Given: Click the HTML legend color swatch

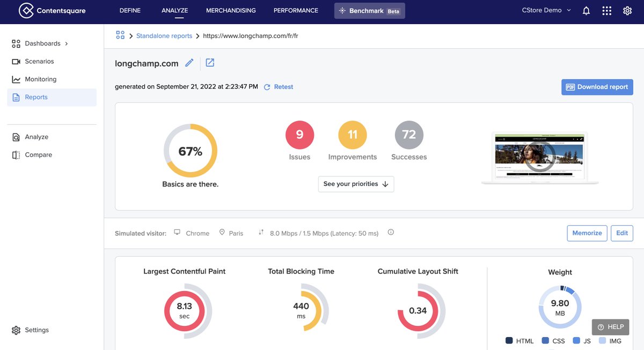Looking at the screenshot, I should pyautogui.click(x=509, y=341).
